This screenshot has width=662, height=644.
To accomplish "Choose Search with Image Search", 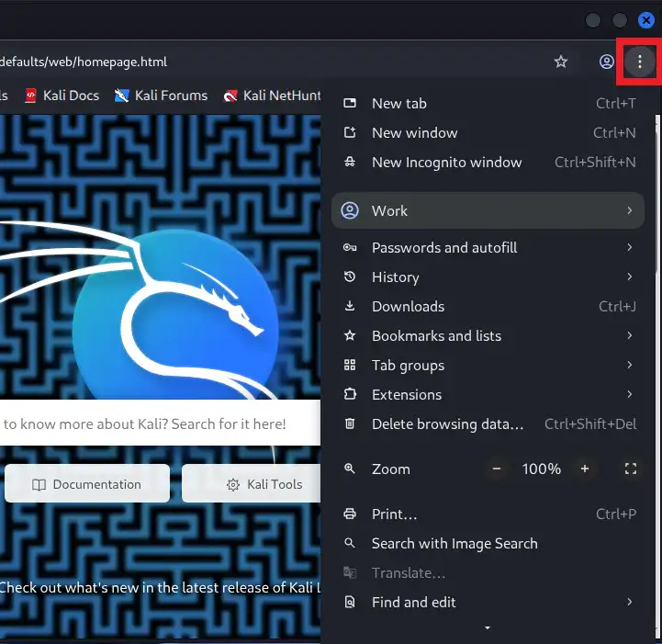I will coord(488,544).
